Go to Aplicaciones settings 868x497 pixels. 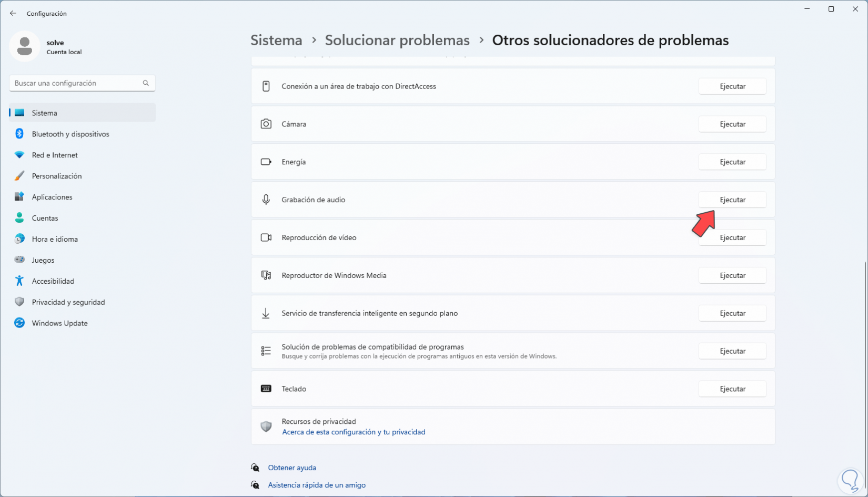click(x=52, y=197)
